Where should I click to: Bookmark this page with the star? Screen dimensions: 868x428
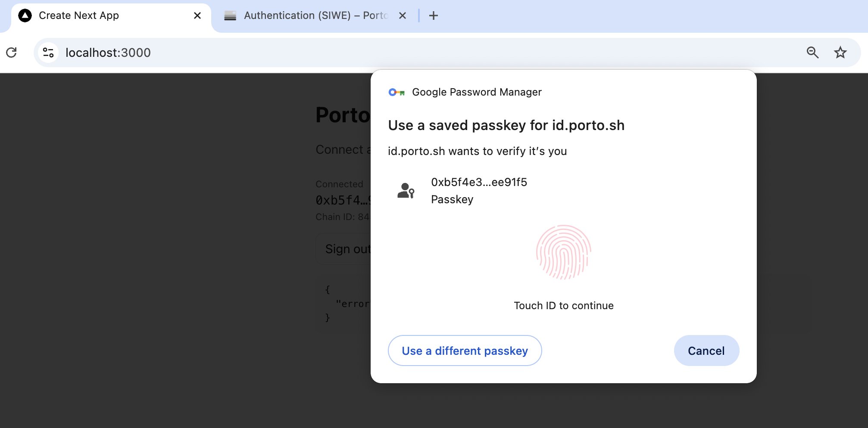click(x=840, y=53)
